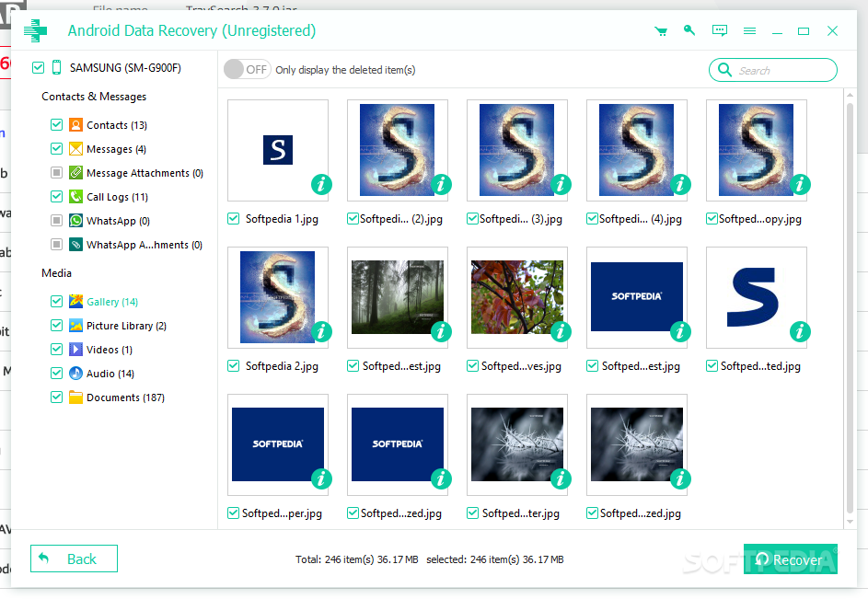The width and height of the screenshot is (868, 599).
Task: Open the Gallery (14) category
Action: click(x=112, y=302)
